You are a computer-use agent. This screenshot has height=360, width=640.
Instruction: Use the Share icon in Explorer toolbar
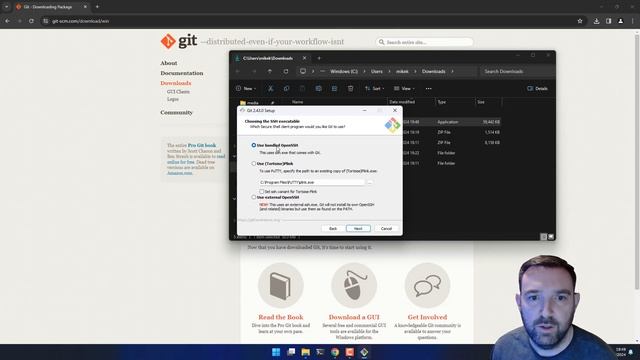coord(334,89)
